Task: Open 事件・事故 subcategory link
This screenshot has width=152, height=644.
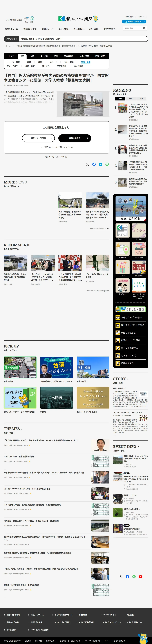Action: click(x=30, y=66)
